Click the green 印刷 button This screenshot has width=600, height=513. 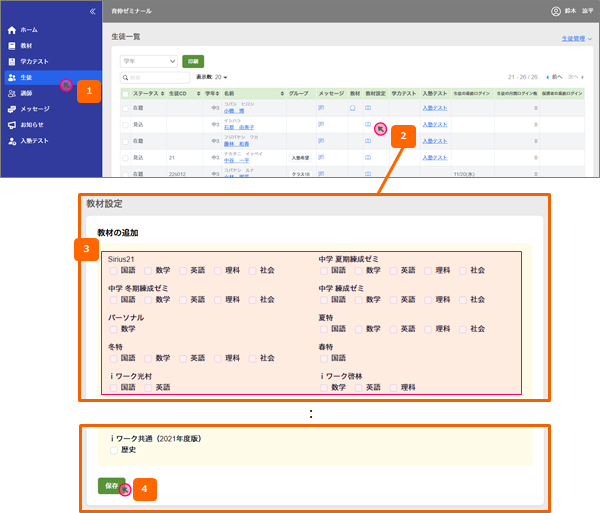point(192,61)
